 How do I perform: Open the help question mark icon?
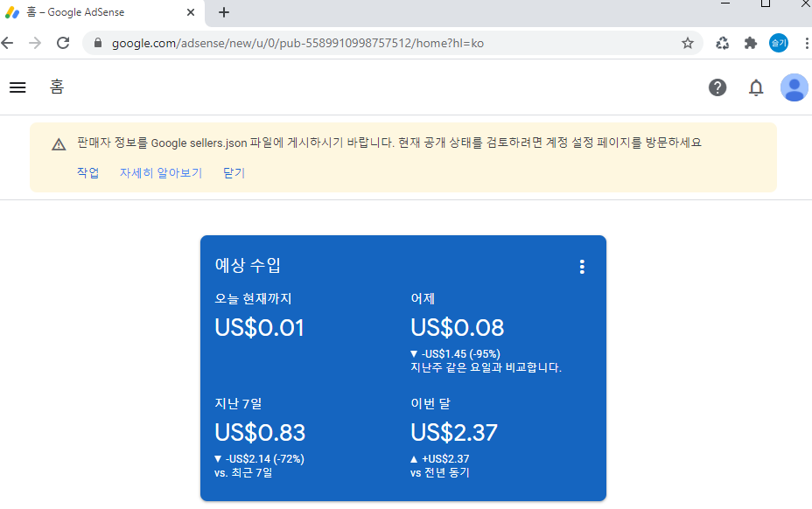click(717, 87)
